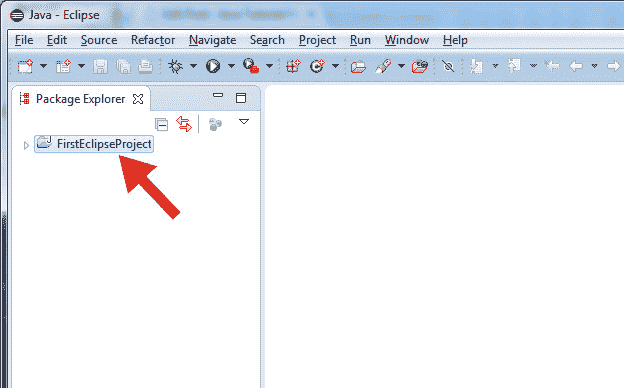Click the Back navigation arrow icon
This screenshot has height=388, width=624.
click(576, 66)
